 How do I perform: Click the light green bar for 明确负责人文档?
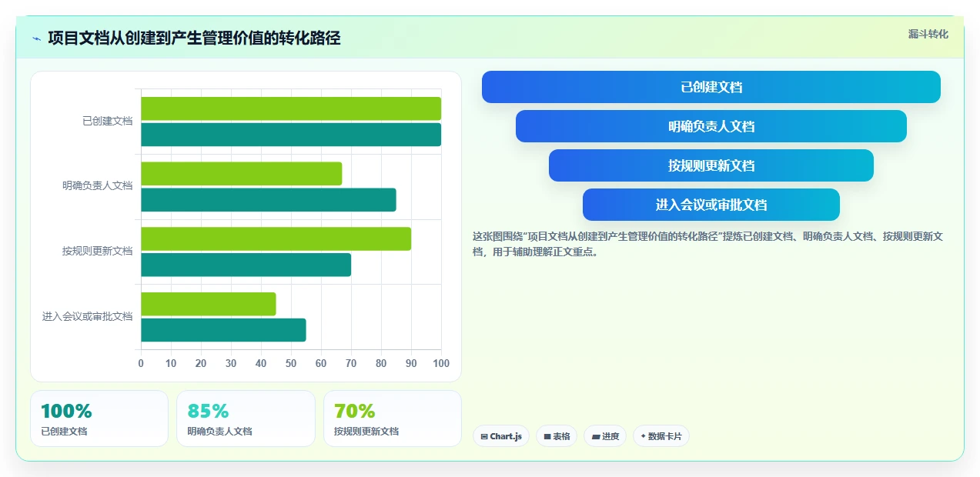(241, 174)
